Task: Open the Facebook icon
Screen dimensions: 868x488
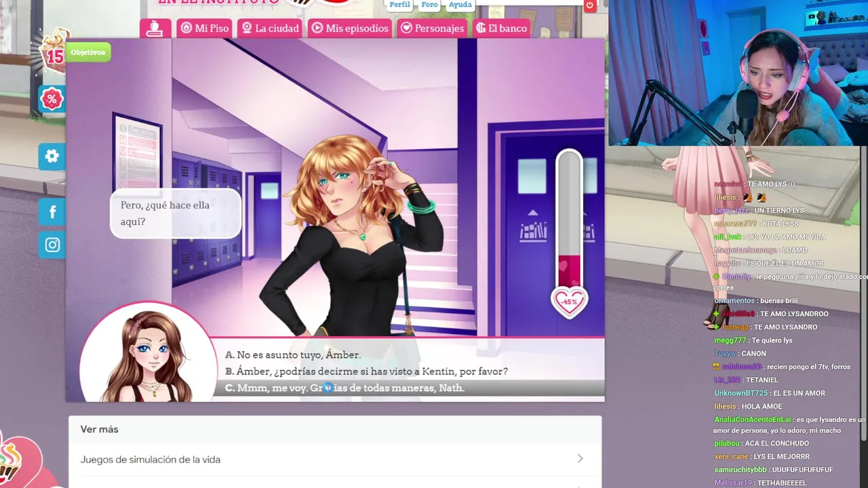Action: click(x=52, y=212)
